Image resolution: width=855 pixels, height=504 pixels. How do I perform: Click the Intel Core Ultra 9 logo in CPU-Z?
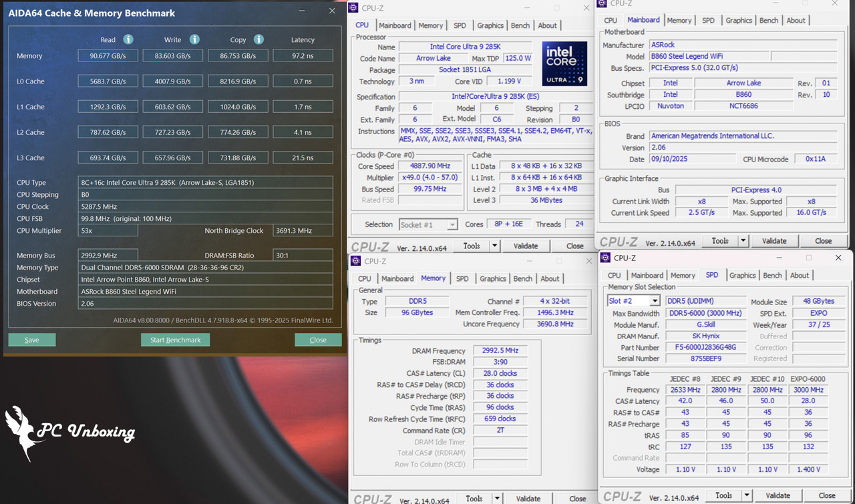565,63
